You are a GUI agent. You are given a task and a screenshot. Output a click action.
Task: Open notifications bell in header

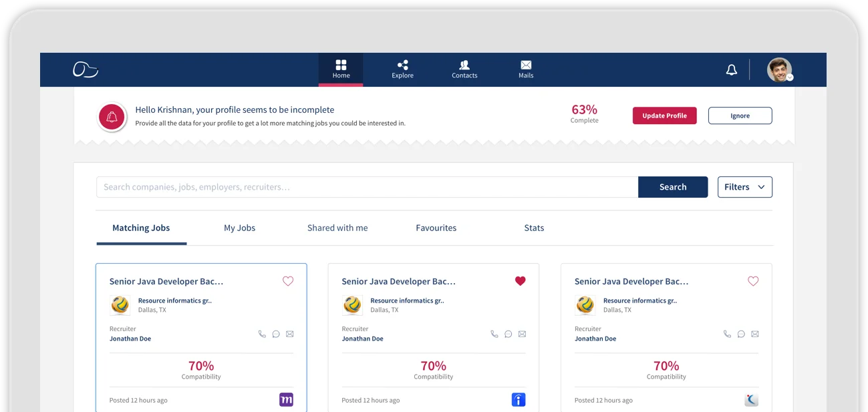[732, 70]
